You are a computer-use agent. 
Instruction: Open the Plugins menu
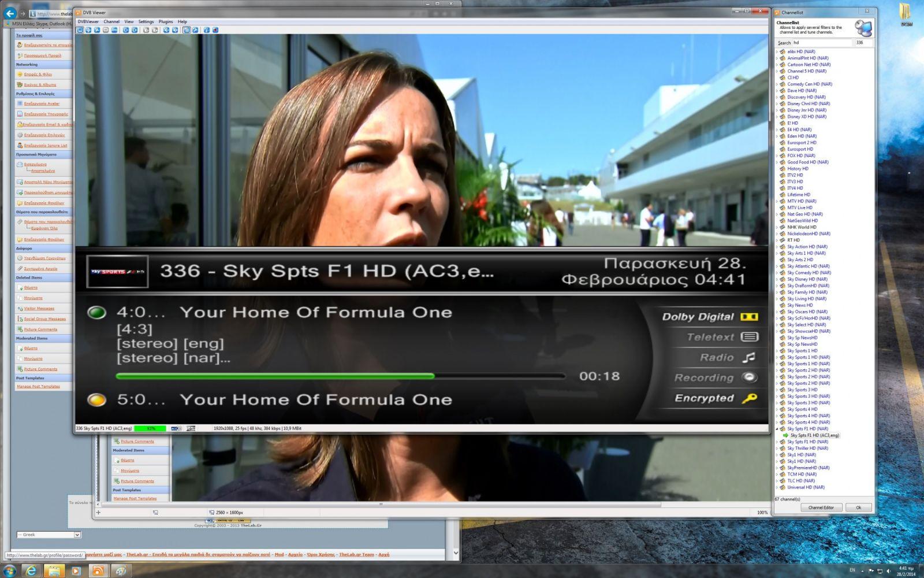point(166,21)
